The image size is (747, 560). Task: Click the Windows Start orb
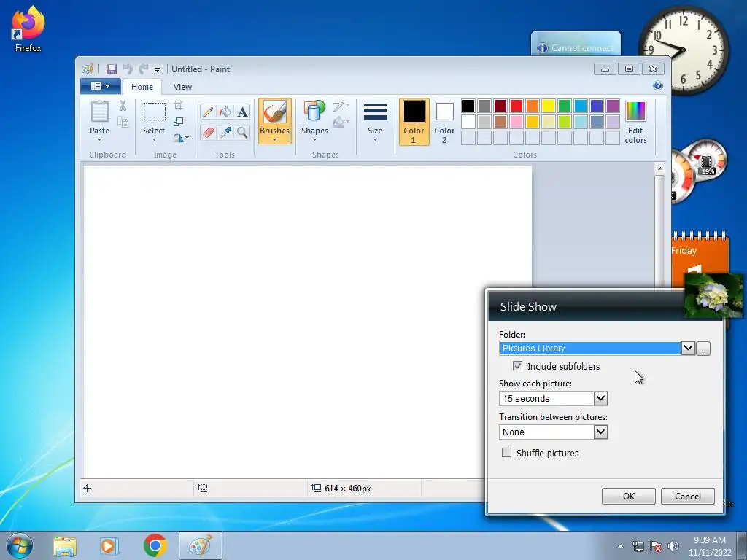pos(20,545)
